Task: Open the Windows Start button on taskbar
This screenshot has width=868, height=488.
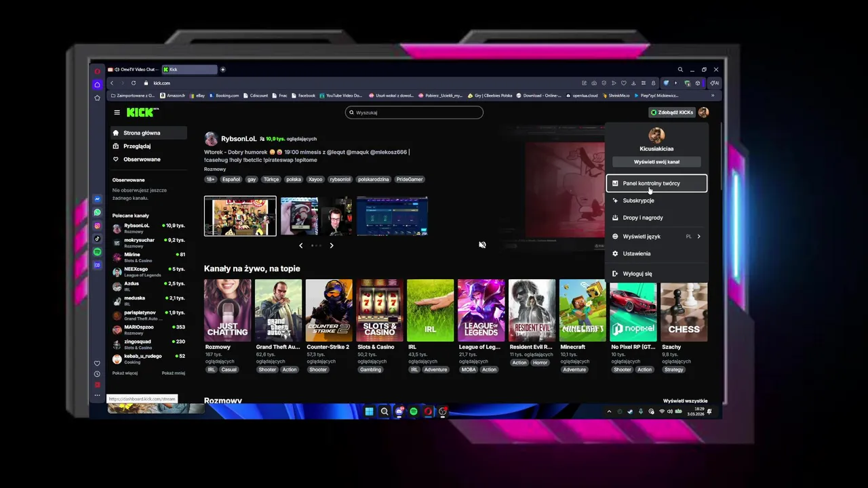Action: pos(369,411)
